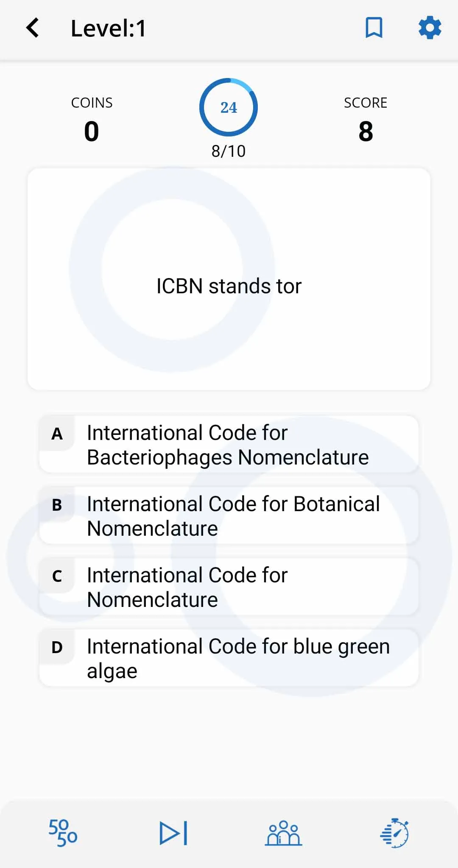
Task: Tap the SCORE value 8
Action: click(x=366, y=131)
